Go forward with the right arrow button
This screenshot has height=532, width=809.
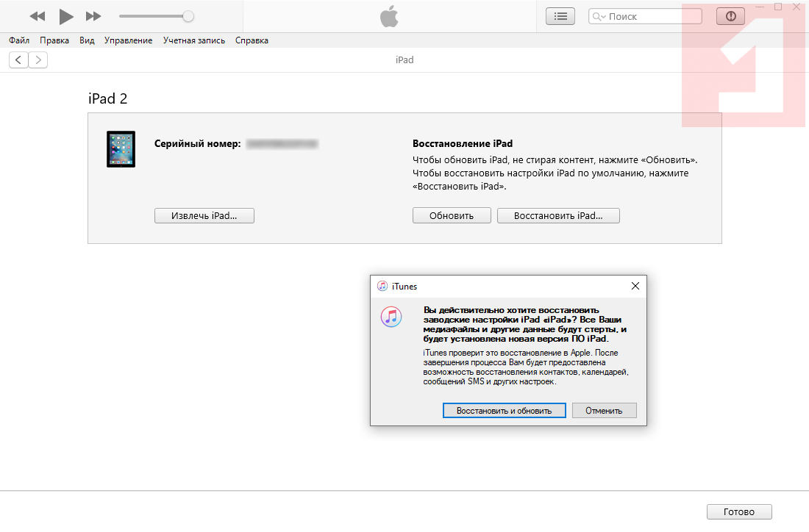[x=38, y=60]
